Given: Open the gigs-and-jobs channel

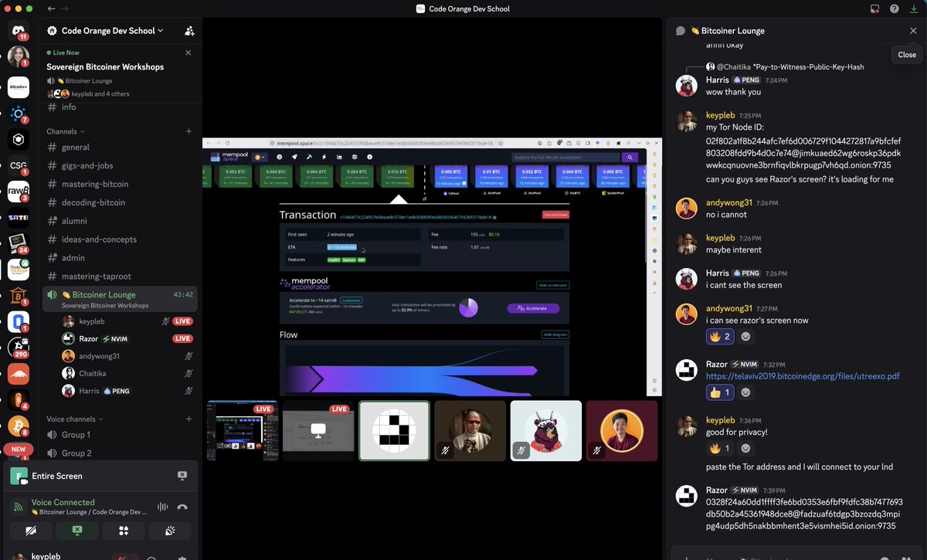Looking at the screenshot, I should coord(120,165).
